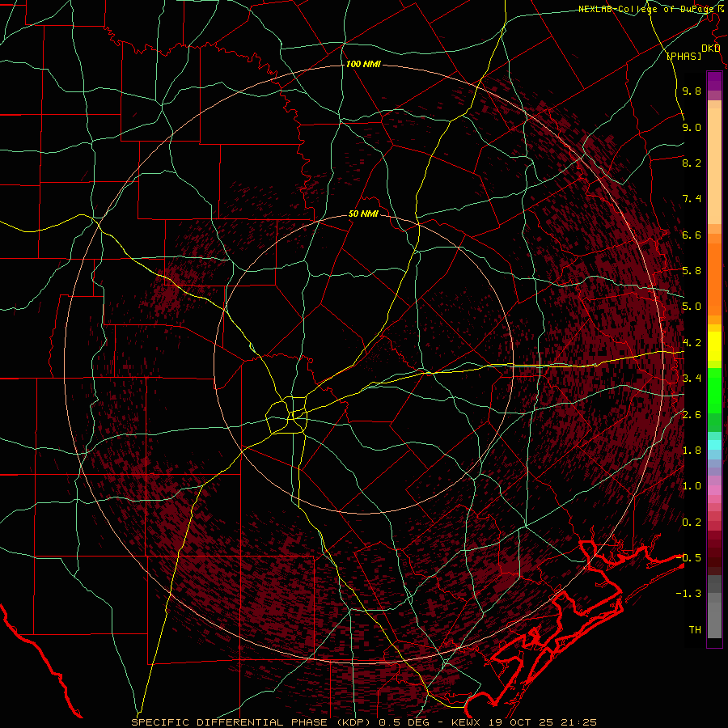
Task: Click the 5.0 value on the scale
Action: pyautogui.click(x=692, y=307)
